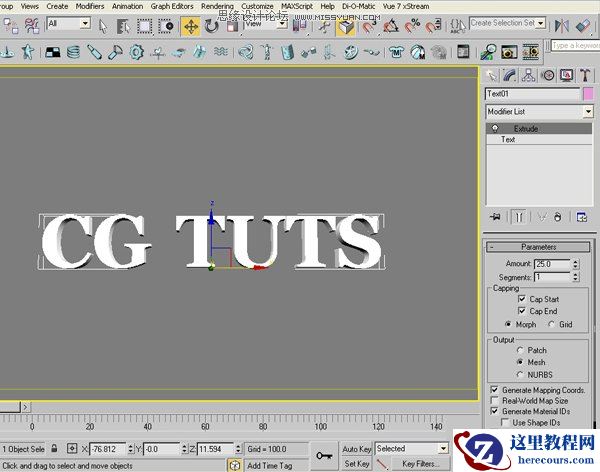The height and width of the screenshot is (472, 600).
Task: Open Selected key filter dropdown
Action: (443, 448)
